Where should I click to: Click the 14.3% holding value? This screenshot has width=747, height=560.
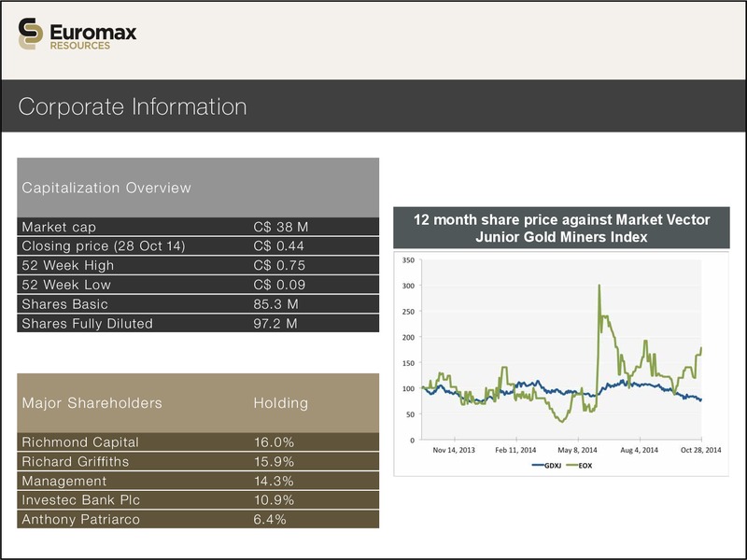(274, 481)
